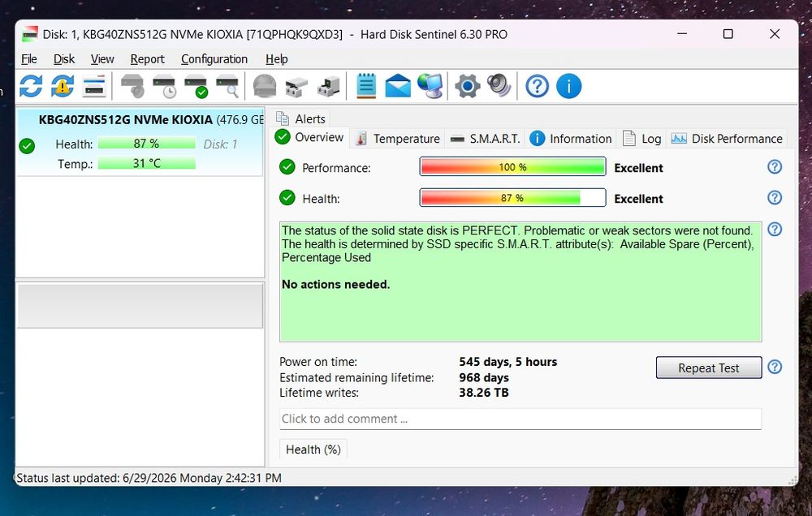The image size is (812, 516).
Task: Click the disk with green checkmark toolbar icon
Action: (196, 86)
